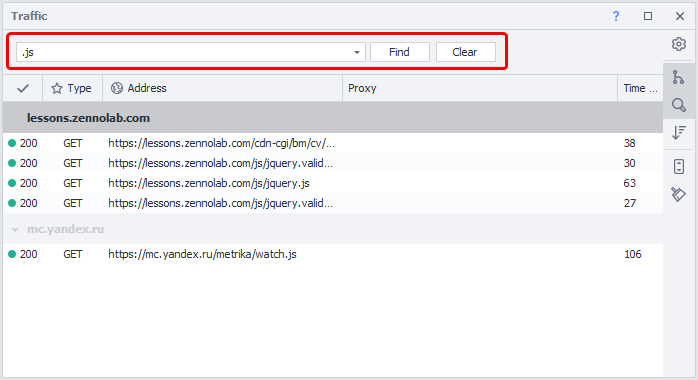Open help with the question mark icon
The height and width of the screenshot is (380, 698).
point(616,16)
